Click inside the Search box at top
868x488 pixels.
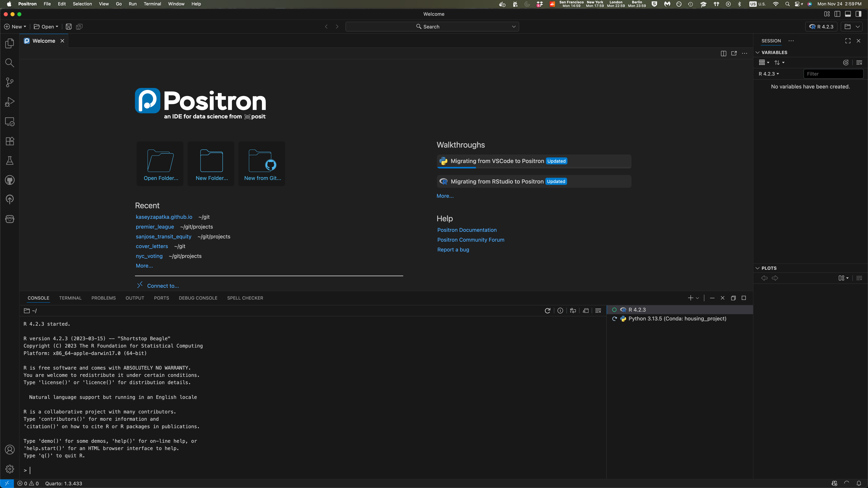tap(432, 26)
